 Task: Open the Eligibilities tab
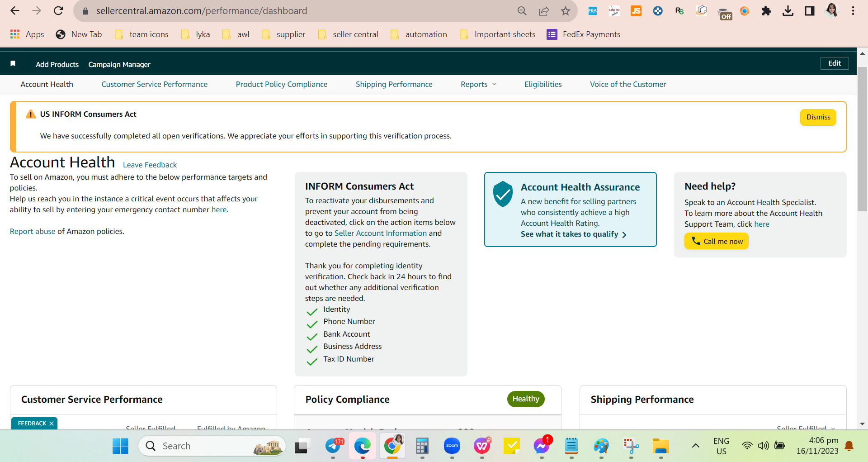click(543, 84)
